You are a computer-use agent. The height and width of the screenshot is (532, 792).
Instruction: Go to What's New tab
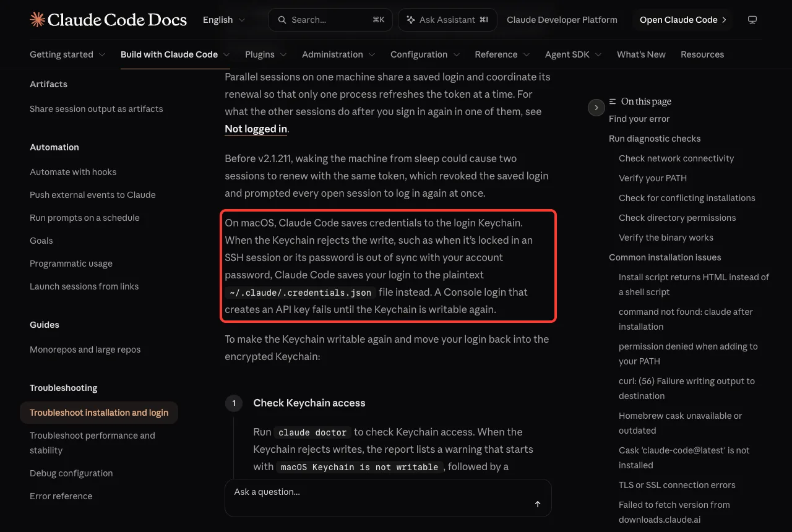pyautogui.click(x=641, y=54)
